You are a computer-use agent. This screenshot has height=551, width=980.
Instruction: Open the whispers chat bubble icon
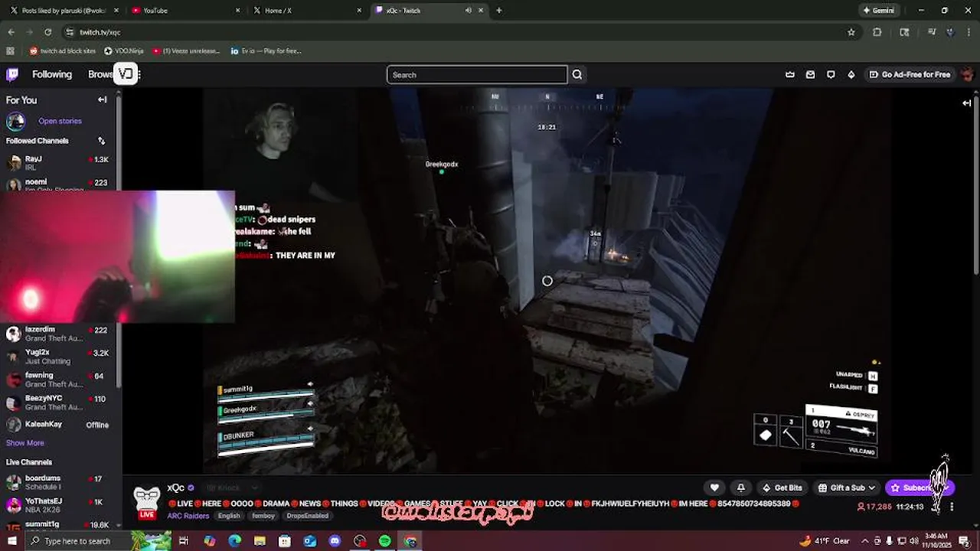(831, 74)
